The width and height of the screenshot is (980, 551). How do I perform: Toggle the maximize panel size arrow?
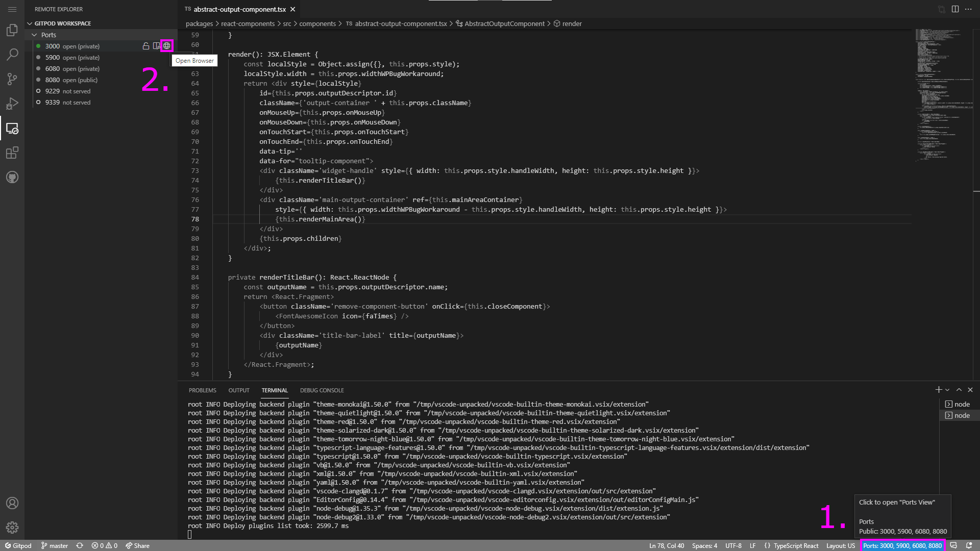click(959, 390)
